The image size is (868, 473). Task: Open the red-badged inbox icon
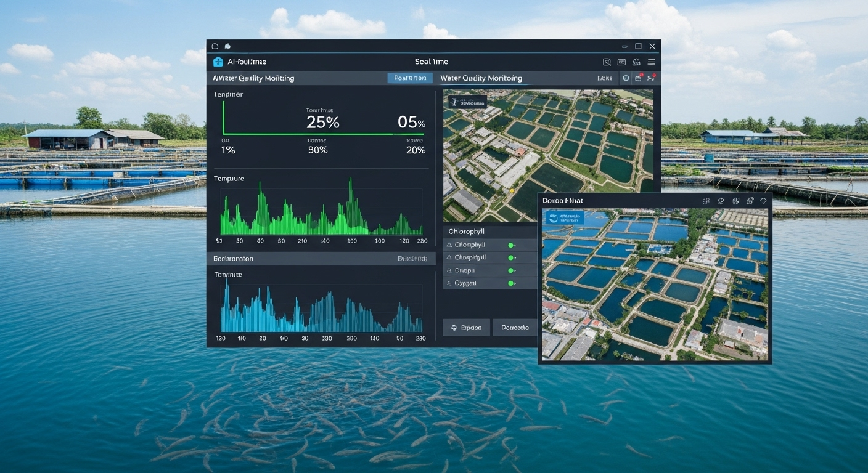(x=639, y=78)
